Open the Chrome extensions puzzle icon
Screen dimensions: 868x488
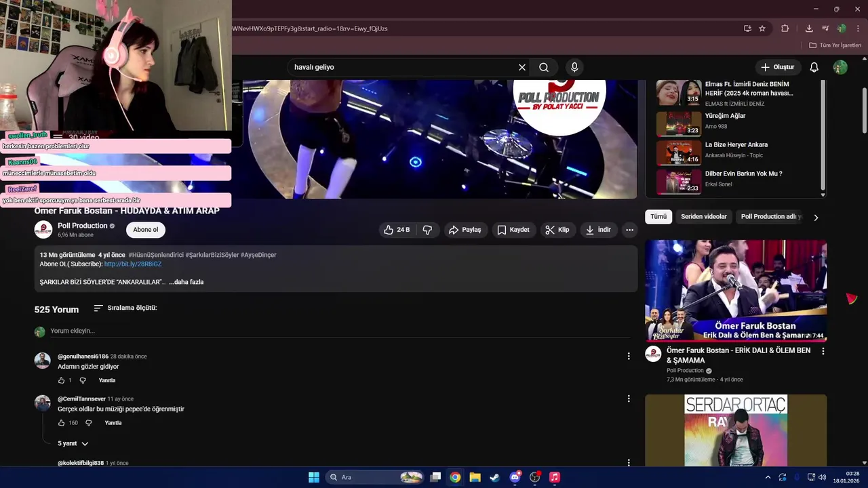[785, 28]
